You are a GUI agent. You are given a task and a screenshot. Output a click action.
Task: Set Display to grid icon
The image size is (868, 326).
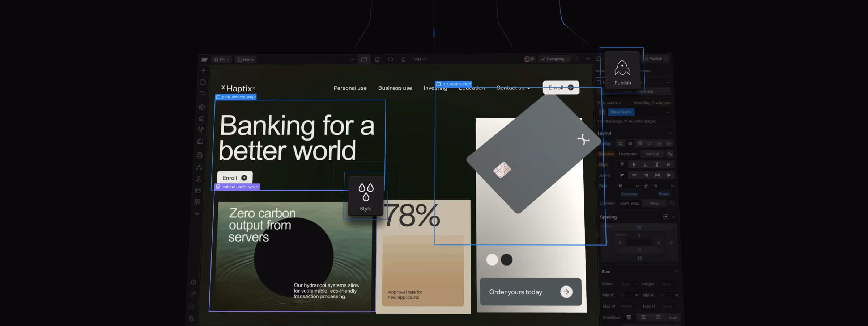(640, 143)
